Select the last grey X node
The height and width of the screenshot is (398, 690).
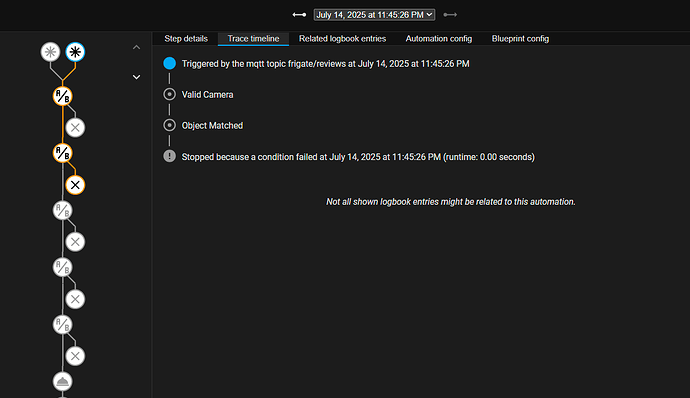coord(75,356)
